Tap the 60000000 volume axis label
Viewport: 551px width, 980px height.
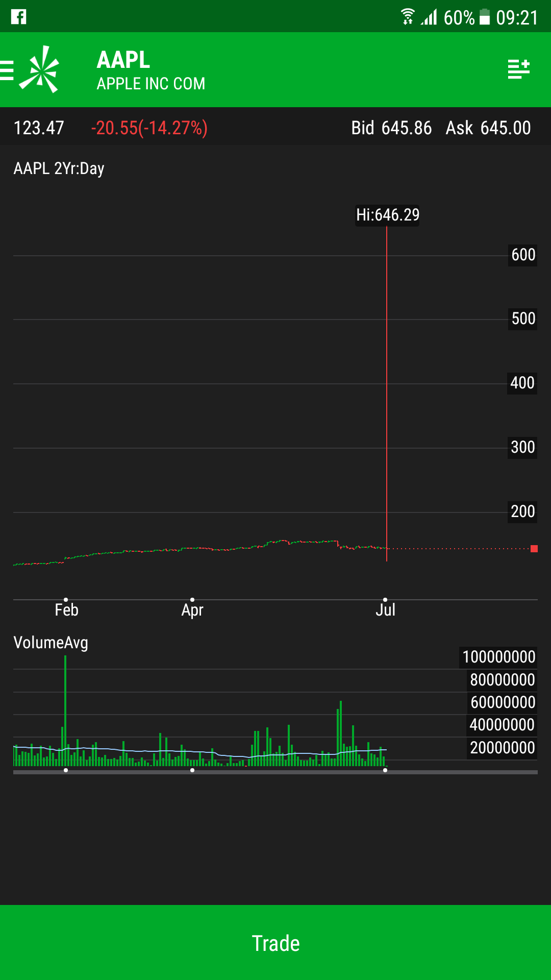503,702
